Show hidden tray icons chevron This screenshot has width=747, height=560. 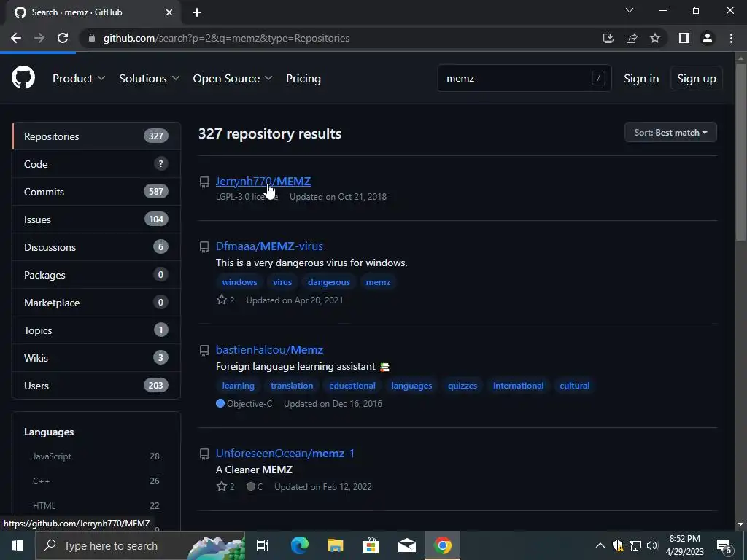[x=600, y=545]
